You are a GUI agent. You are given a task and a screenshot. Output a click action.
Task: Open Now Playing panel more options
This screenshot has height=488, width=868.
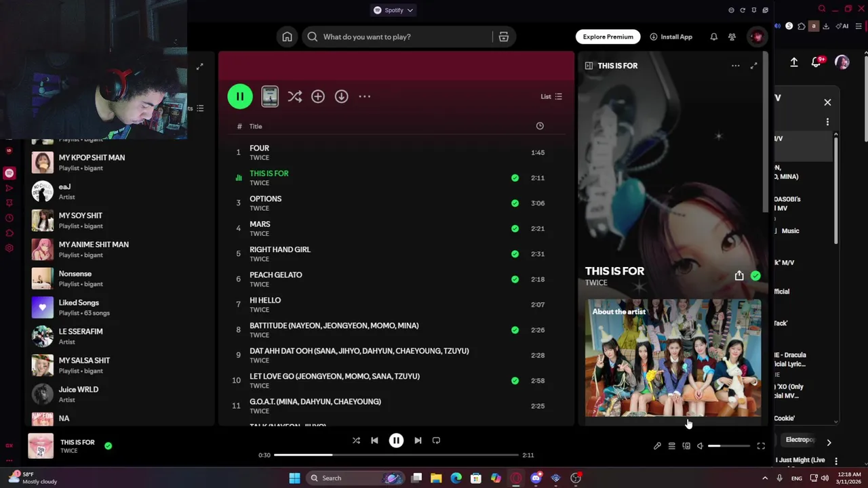(x=735, y=66)
